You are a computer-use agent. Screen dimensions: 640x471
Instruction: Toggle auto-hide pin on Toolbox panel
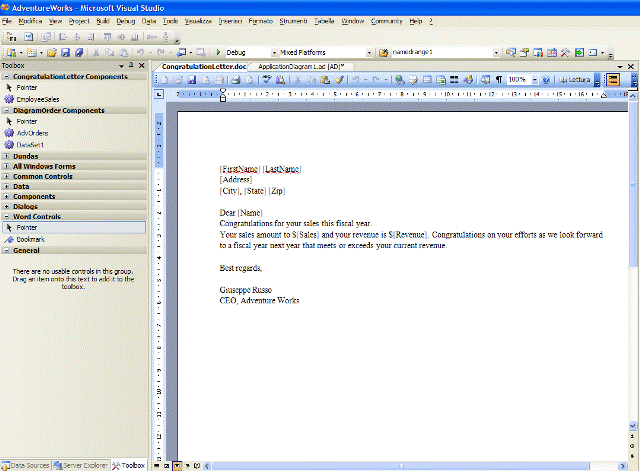tap(131, 65)
